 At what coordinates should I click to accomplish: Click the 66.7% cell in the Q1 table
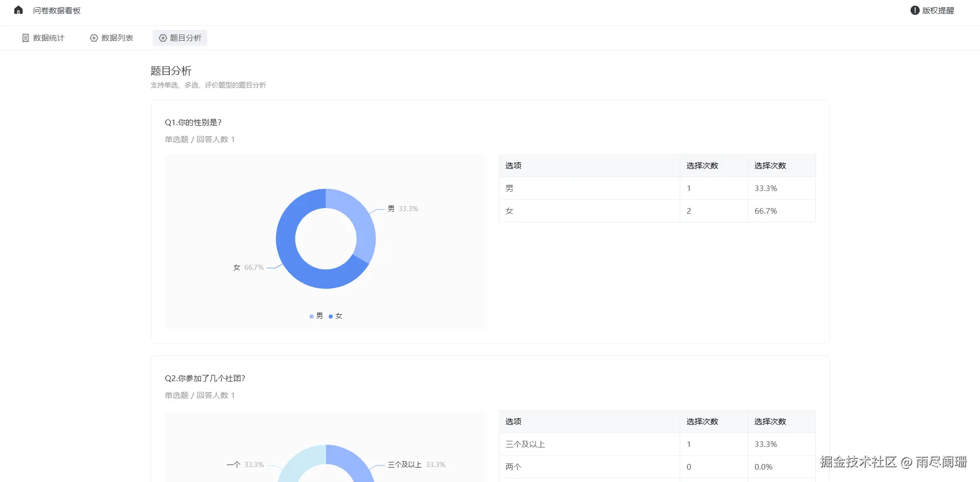pyautogui.click(x=781, y=211)
